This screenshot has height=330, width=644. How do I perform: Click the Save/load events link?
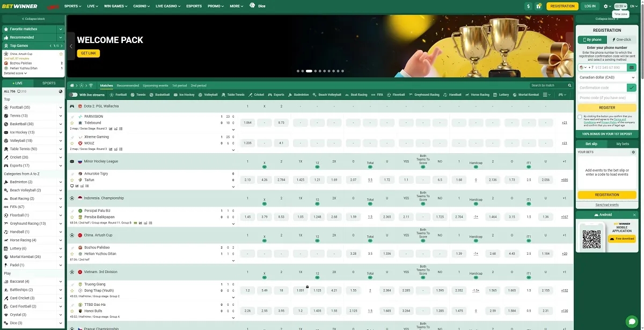[x=607, y=205]
